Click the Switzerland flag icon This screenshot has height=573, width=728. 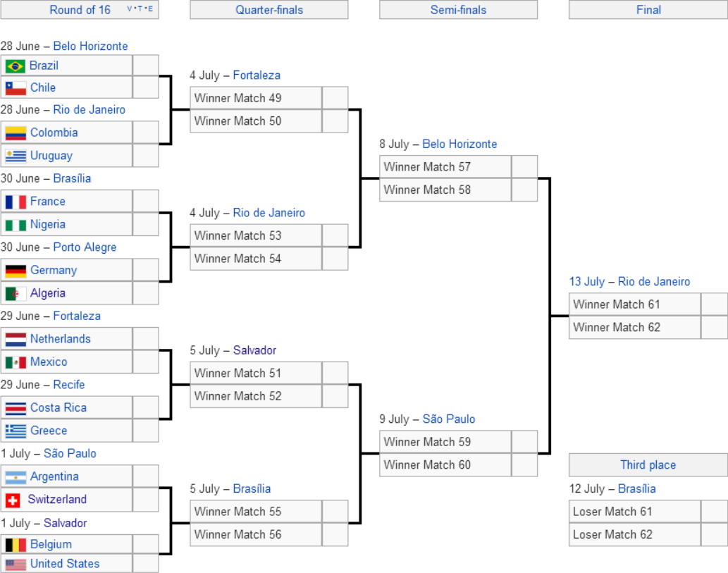tap(13, 500)
